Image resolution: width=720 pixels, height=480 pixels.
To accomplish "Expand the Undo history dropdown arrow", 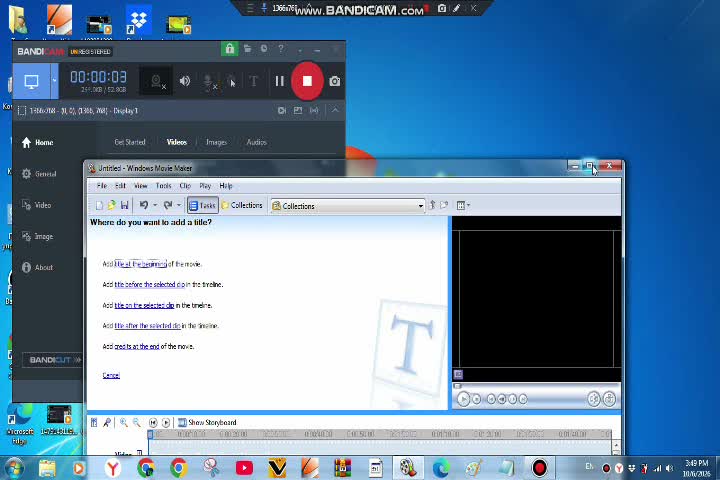I will pos(155,205).
